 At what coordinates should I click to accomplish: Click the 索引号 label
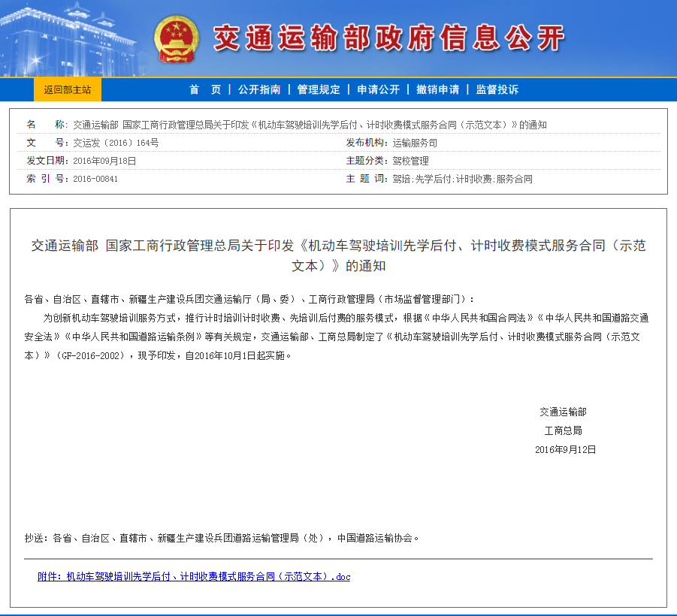click(47, 179)
